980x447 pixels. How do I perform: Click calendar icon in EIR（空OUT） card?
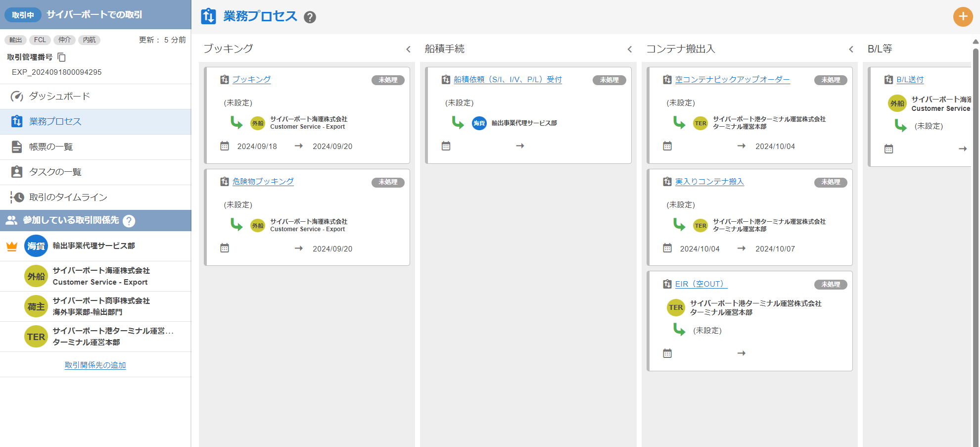pos(667,353)
